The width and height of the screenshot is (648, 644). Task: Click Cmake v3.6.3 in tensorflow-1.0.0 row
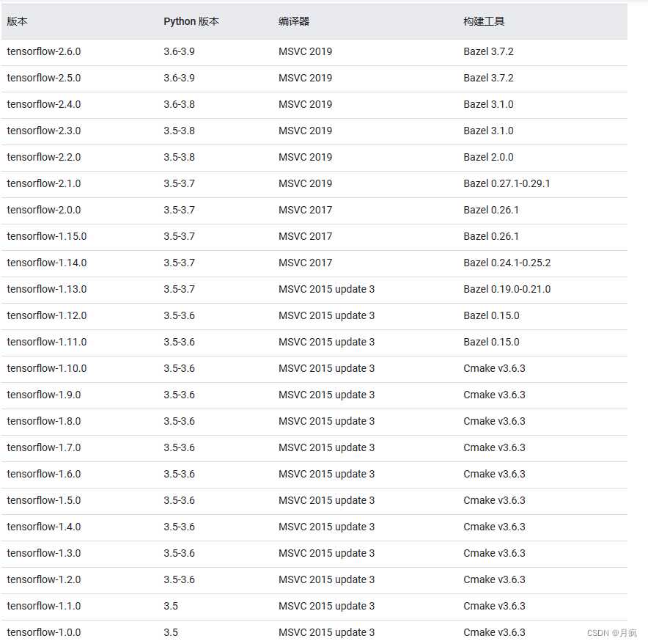pyautogui.click(x=494, y=633)
